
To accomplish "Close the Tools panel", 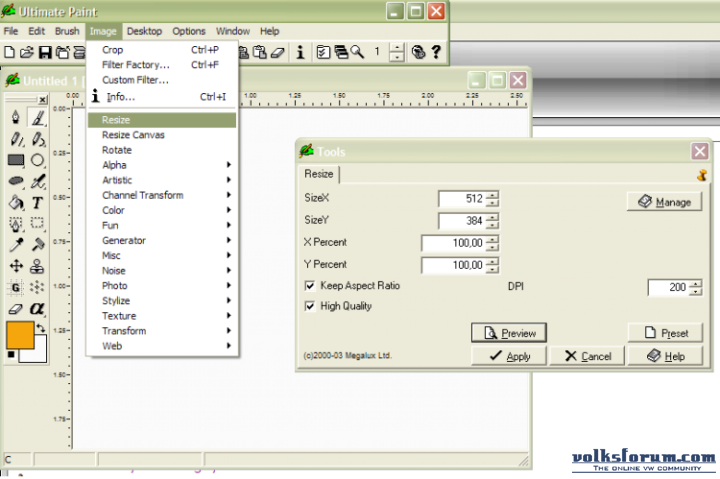I will [700, 151].
